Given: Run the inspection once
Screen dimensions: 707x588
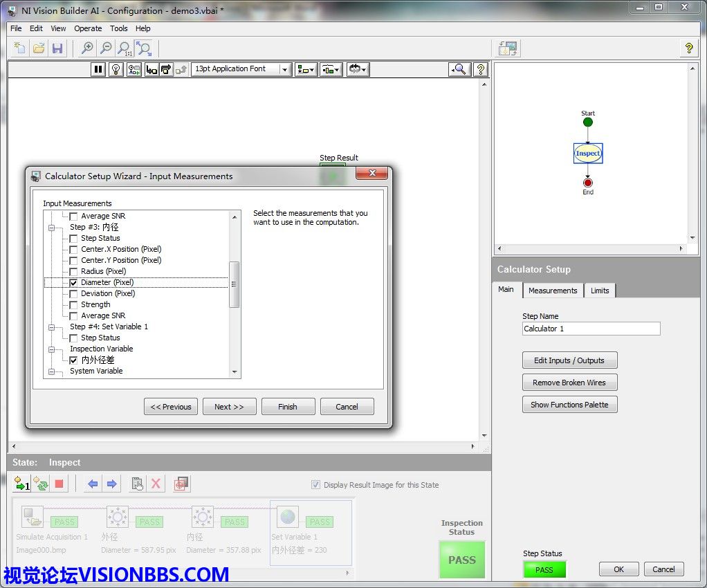Looking at the screenshot, I should coord(21,484).
